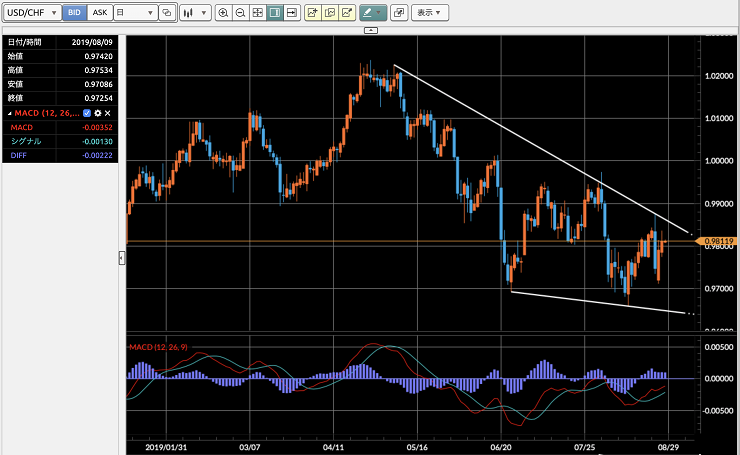Select the upper white descending trendline
740x455 pixels.
[543, 150]
